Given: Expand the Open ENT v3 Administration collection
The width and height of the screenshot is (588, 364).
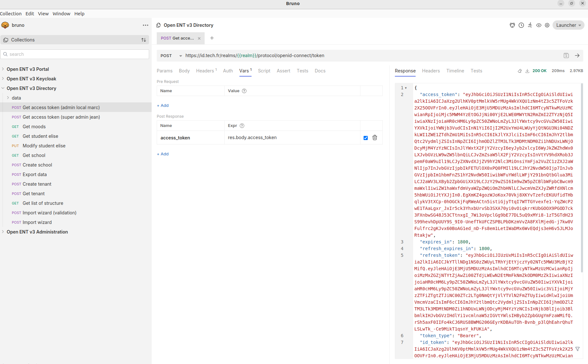Looking at the screenshot, I should [3, 232].
